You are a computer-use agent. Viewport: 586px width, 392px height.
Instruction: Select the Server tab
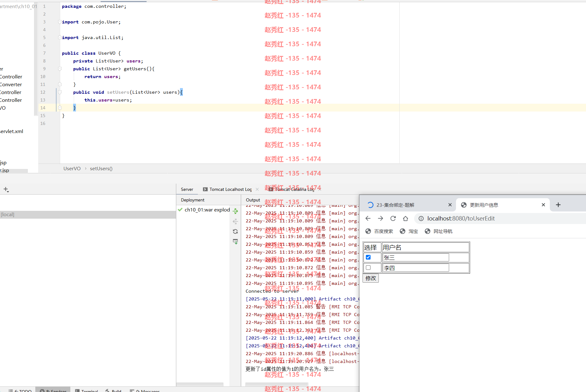tap(187, 189)
